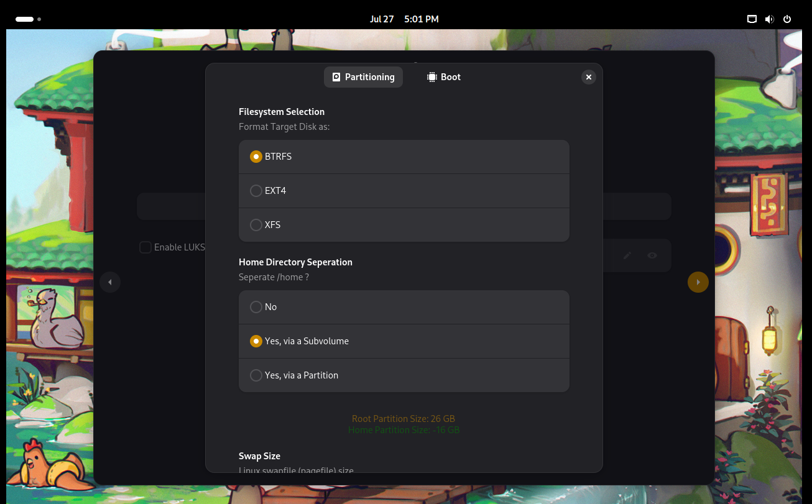Image resolution: width=812 pixels, height=504 pixels.
Task: Select Yes, via a Partition
Action: pyautogui.click(x=404, y=375)
